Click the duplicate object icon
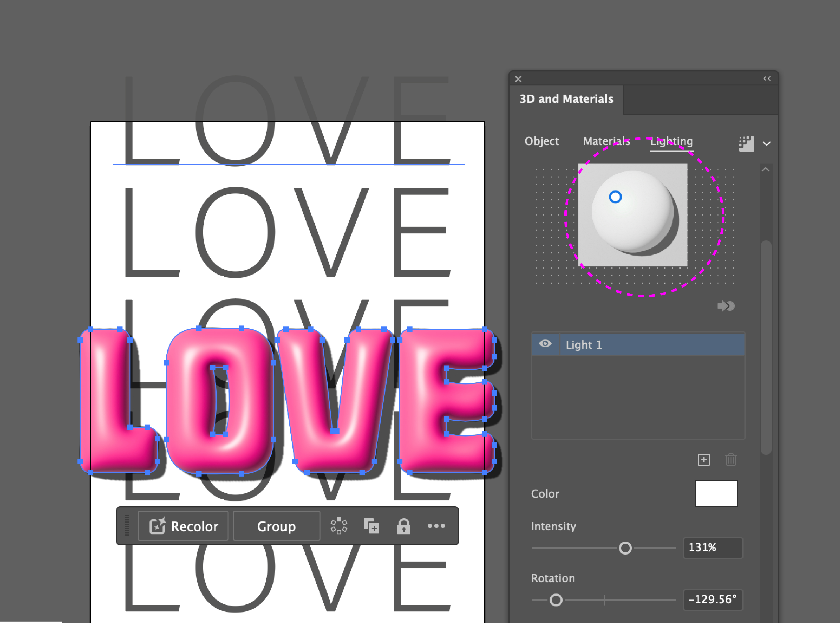 (x=371, y=526)
